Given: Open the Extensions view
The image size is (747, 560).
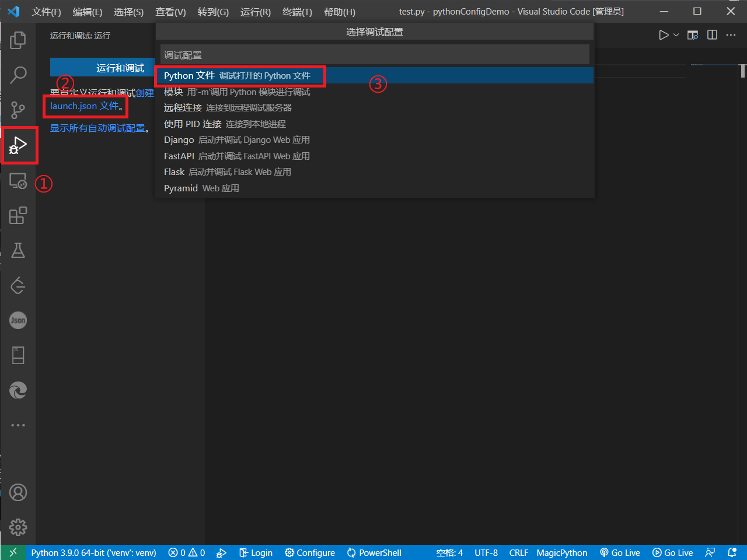Looking at the screenshot, I should (18, 215).
